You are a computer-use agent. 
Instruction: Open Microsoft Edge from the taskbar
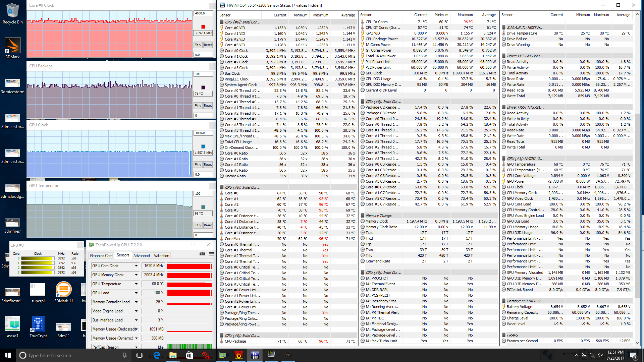click(x=157, y=355)
